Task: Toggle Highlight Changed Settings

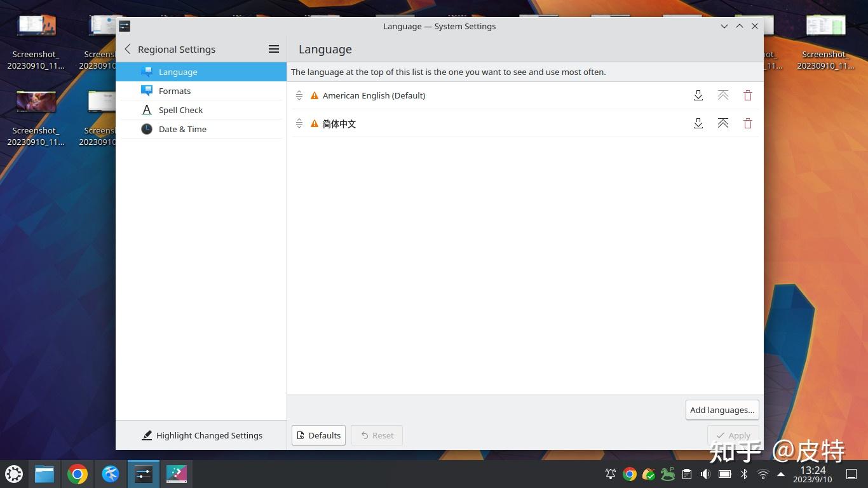Action: click(x=202, y=435)
